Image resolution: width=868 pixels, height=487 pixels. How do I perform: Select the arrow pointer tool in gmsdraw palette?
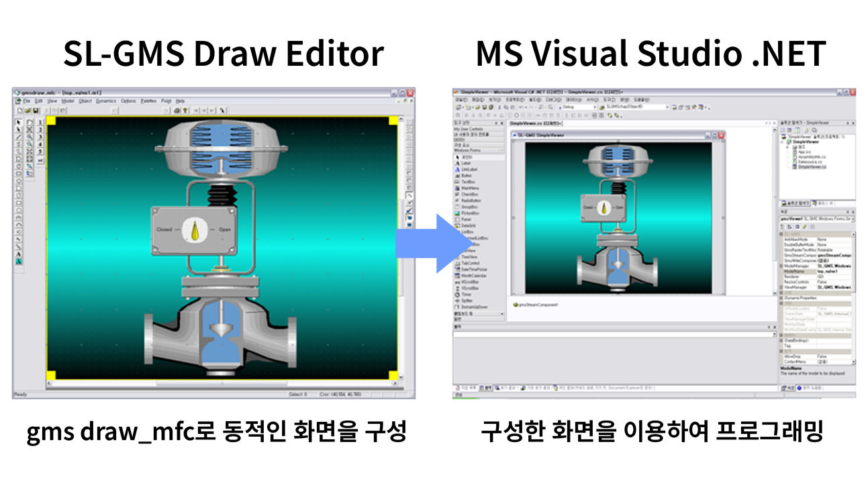(19, 122)
